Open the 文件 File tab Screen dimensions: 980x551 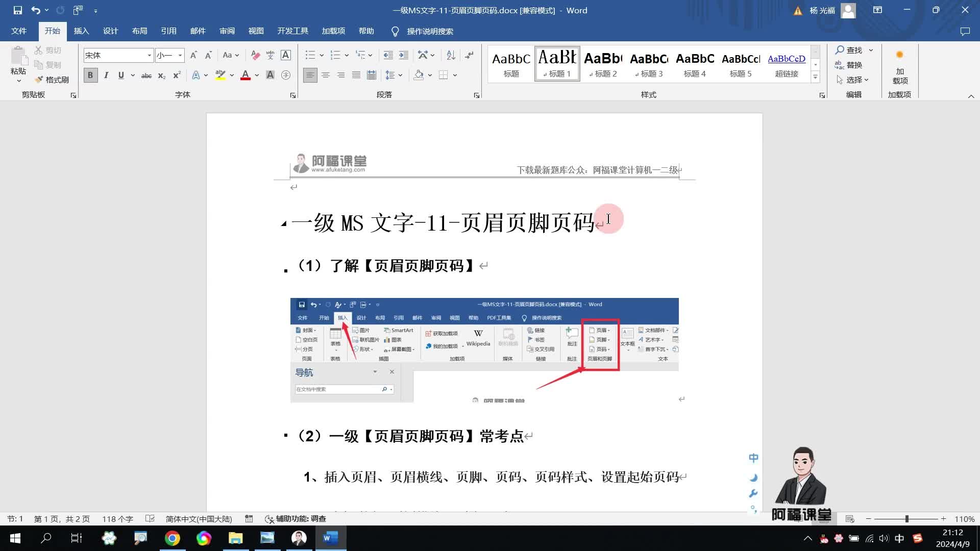pos(19,31)
